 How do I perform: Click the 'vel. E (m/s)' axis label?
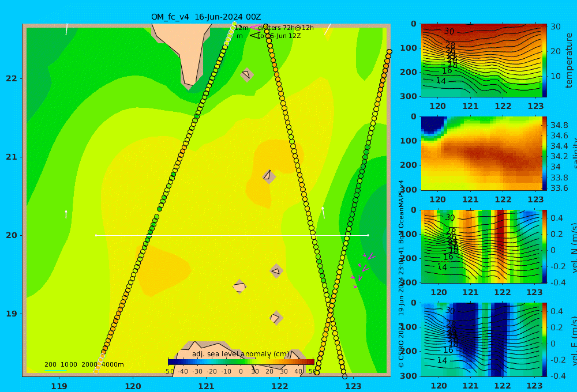tap(574, 340)
